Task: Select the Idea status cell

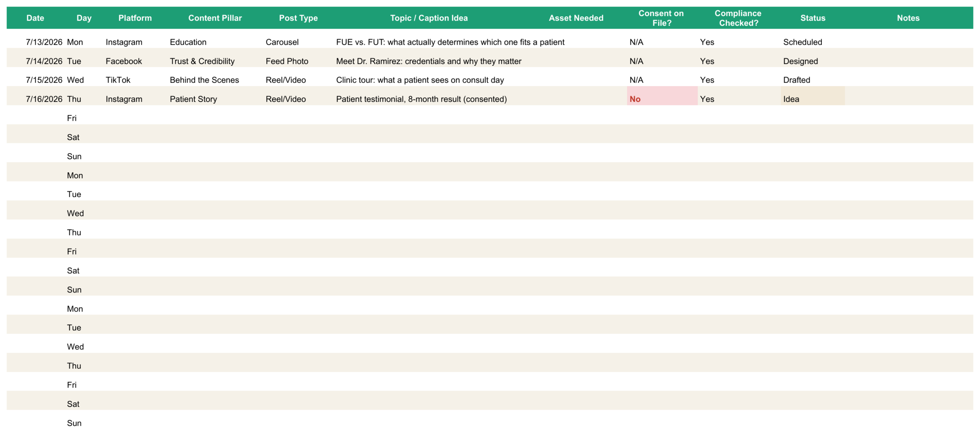Action: [813, 96]
